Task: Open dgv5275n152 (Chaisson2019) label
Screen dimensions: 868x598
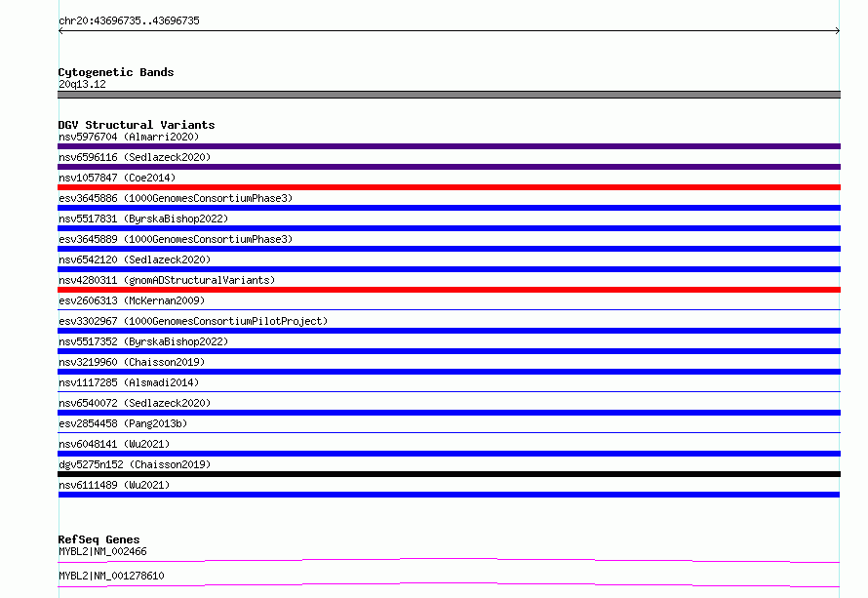Action: click(x=135, y=464)
